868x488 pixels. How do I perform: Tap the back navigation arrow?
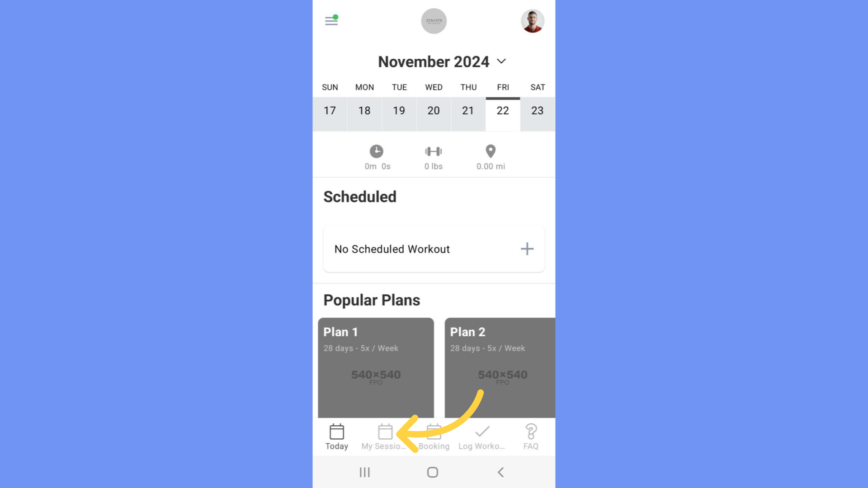point(501,471)
